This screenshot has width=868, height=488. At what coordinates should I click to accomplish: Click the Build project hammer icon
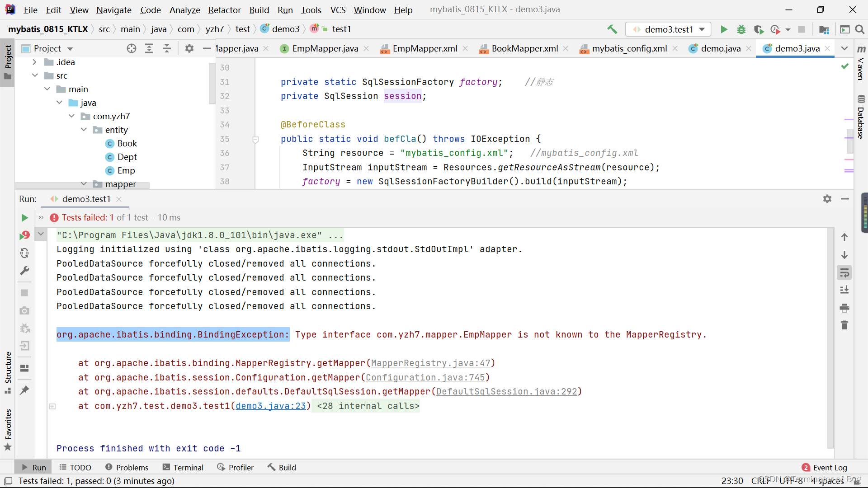point(612,29)
